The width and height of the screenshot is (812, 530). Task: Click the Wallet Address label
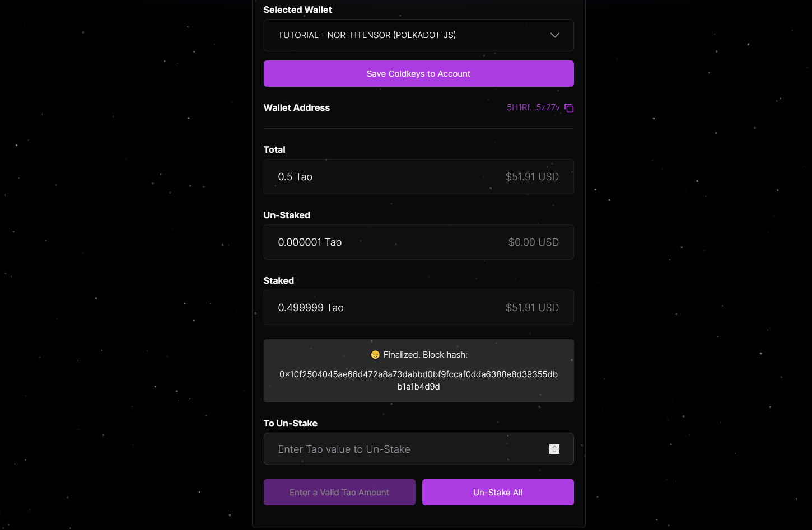pyautogui.click(x=297, y=108)
